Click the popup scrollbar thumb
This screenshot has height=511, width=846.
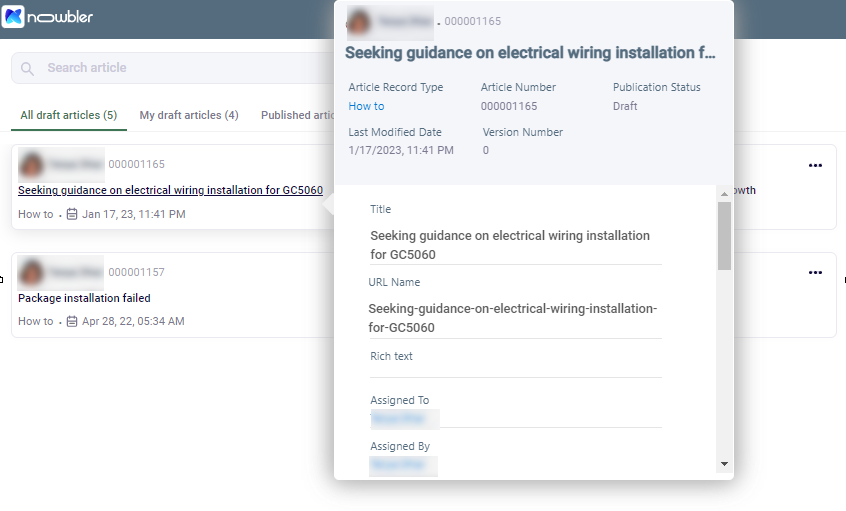tap(724, 236)
